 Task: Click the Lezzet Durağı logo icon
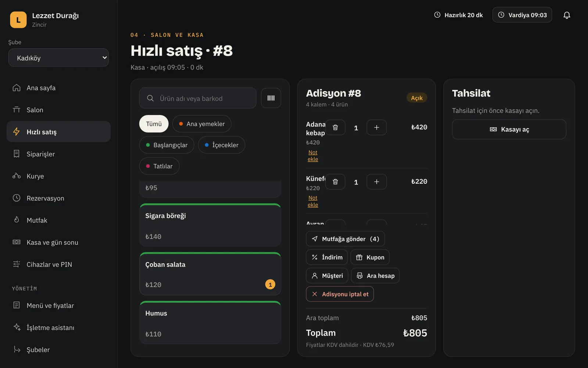pos(18,20)
